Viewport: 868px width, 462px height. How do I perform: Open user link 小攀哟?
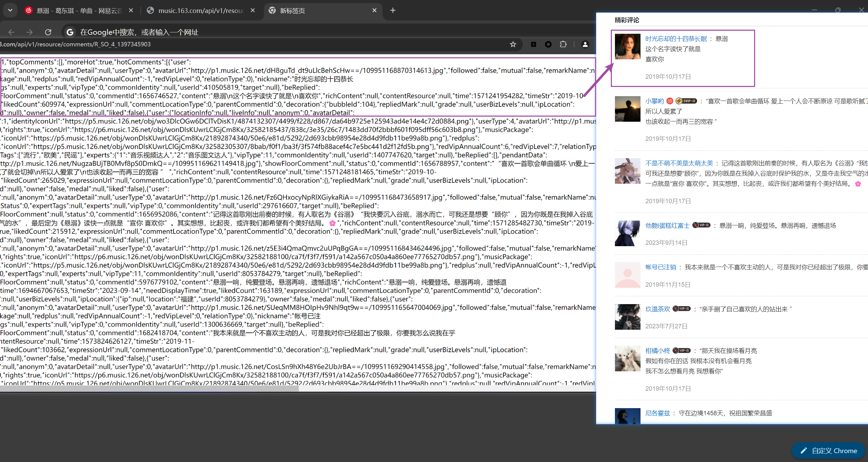[x=654, y=101]
